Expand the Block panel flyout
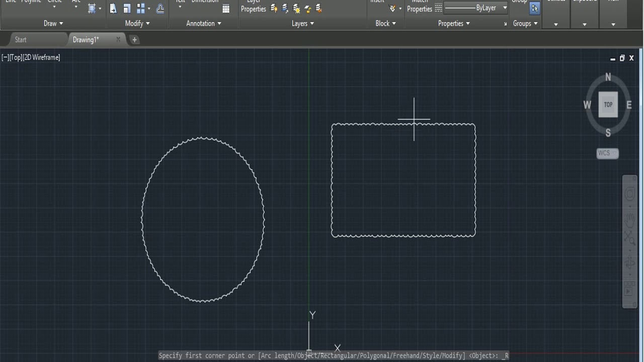Viewport: 644px width, 362px height. pyautogui.click(x=385, y=24)
